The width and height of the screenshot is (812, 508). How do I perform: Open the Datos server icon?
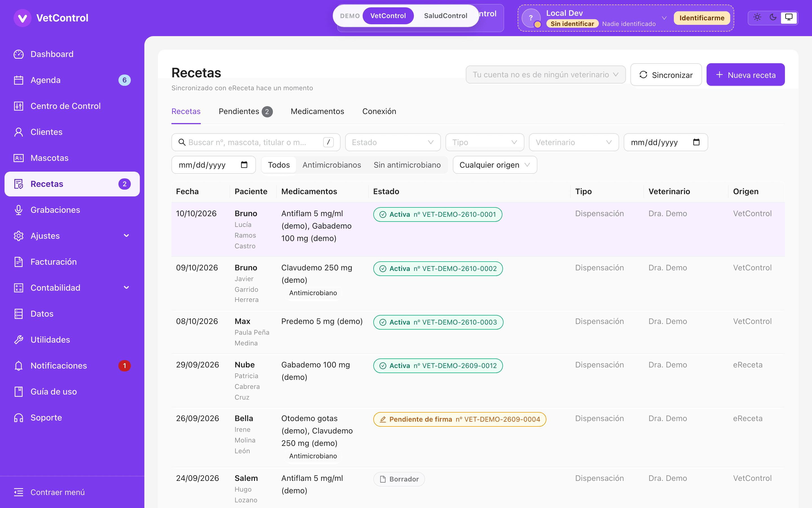point(18,314)
